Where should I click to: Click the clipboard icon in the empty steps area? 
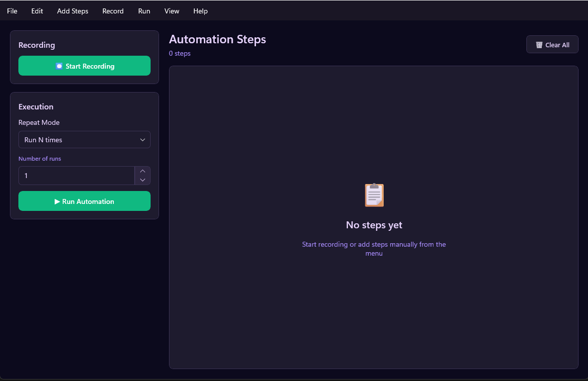pos(374,195)
